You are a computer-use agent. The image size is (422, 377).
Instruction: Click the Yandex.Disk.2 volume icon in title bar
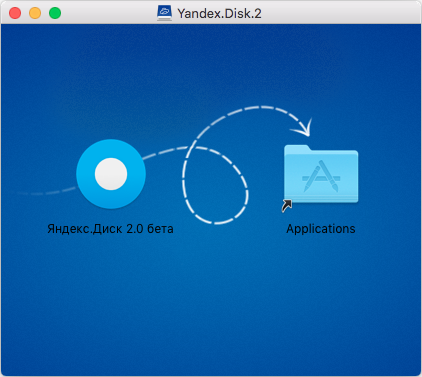(x=165, y=13)
